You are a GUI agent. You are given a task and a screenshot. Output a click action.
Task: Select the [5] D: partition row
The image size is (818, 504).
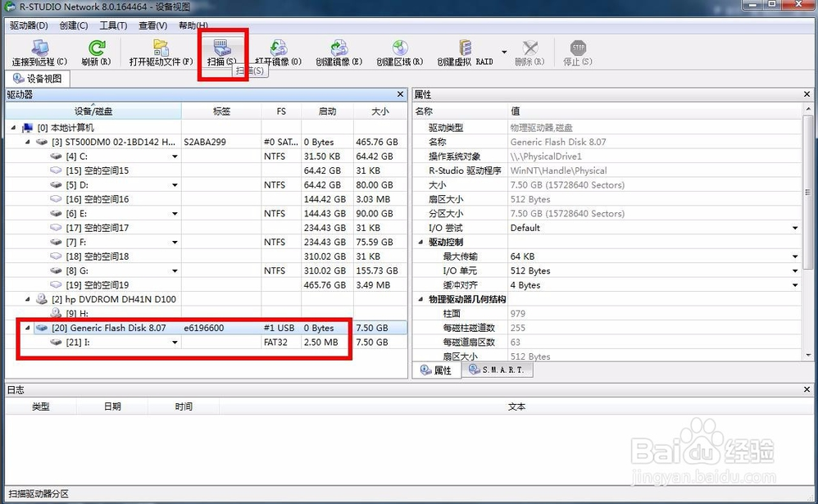[206, 184]
